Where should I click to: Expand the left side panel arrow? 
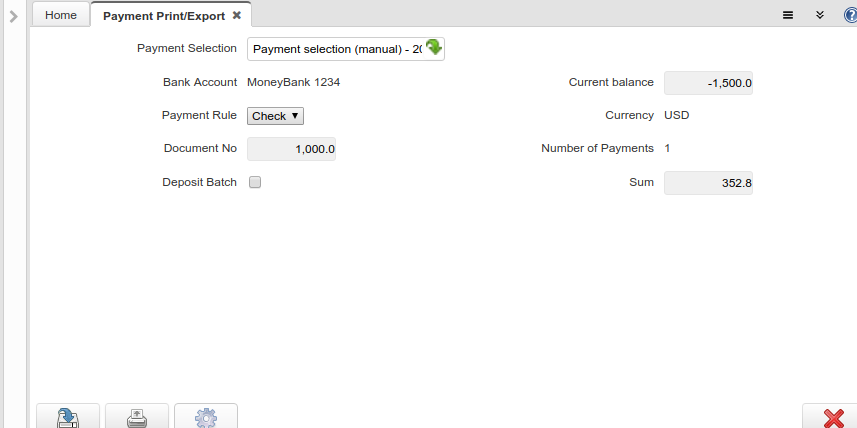(14, 16)
